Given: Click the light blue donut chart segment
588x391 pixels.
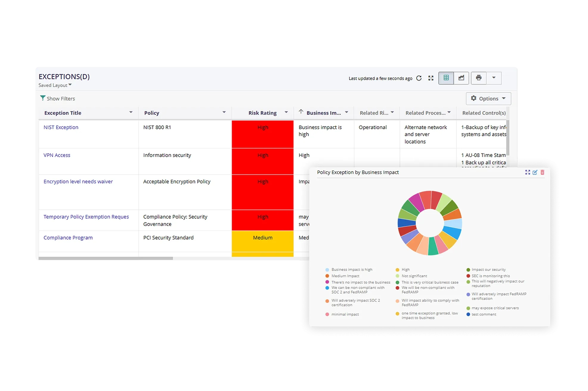Looking at the screenshot, I should pos(453,224).
